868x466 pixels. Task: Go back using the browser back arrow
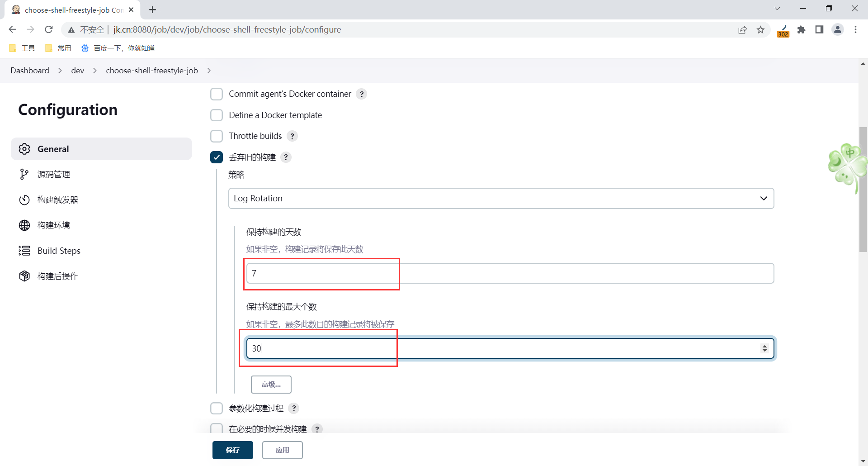tap(12, 29)
